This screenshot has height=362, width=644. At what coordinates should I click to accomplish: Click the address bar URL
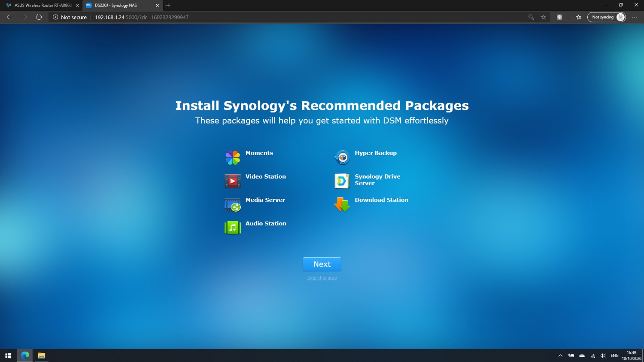pos(142,17)
